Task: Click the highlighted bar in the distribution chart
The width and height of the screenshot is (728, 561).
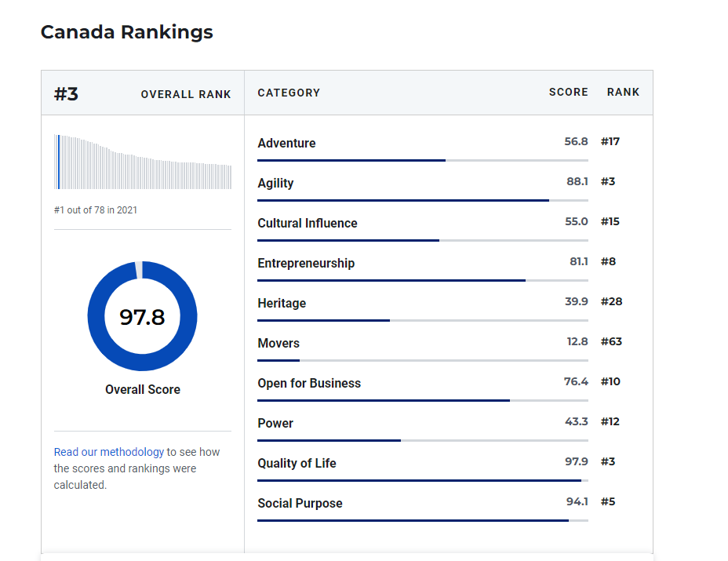Action: [x=58, y=161]
